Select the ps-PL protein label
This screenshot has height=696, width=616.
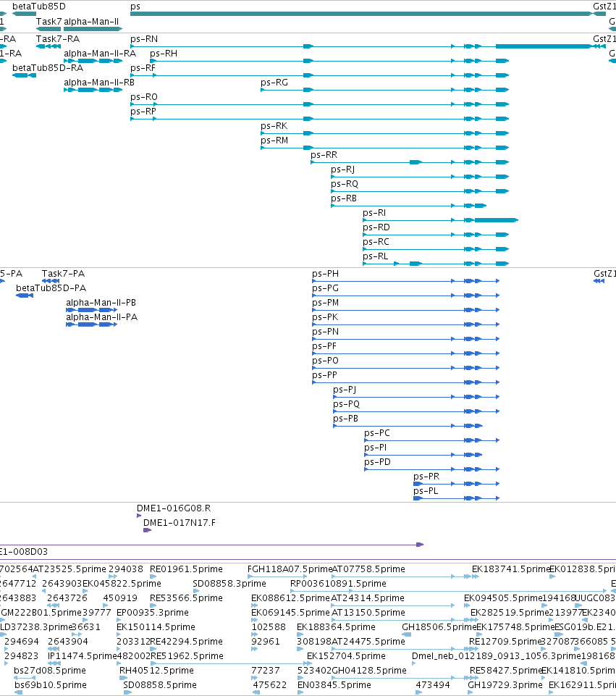click(x=426, y=491)
